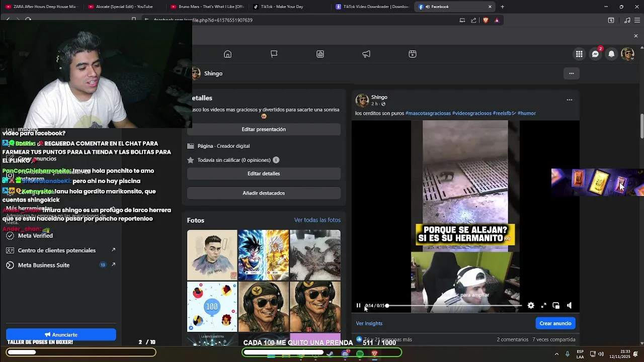Pause the reel video
The width and height of the screenshot is (644, 362).
click(x=358, y=306)
